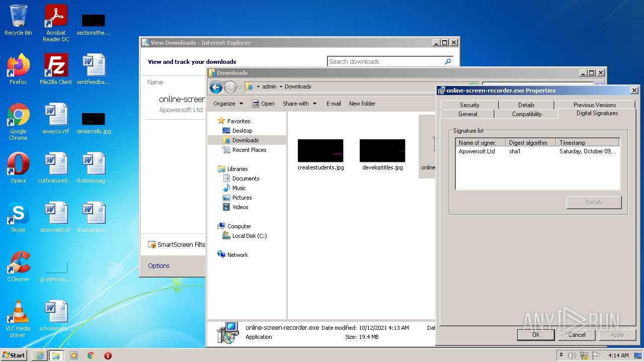Open sentfeedba... Word document on desktop
The height and width of the screenshot is (362, 644).
click(94, 69)
